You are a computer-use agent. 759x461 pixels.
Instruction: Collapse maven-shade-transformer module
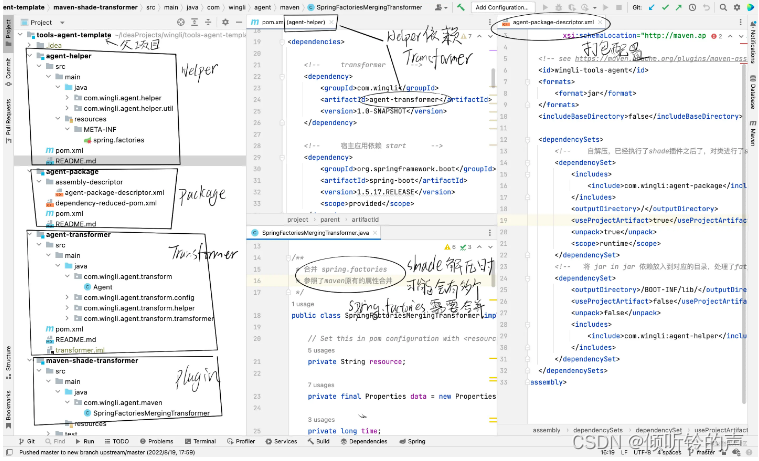click(30, 361)
